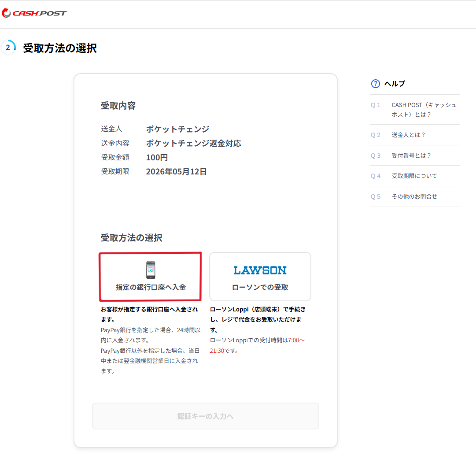
Task: Click the deadline 2026年05月12日
Action: pyautogui.click(x=177, y=171)
